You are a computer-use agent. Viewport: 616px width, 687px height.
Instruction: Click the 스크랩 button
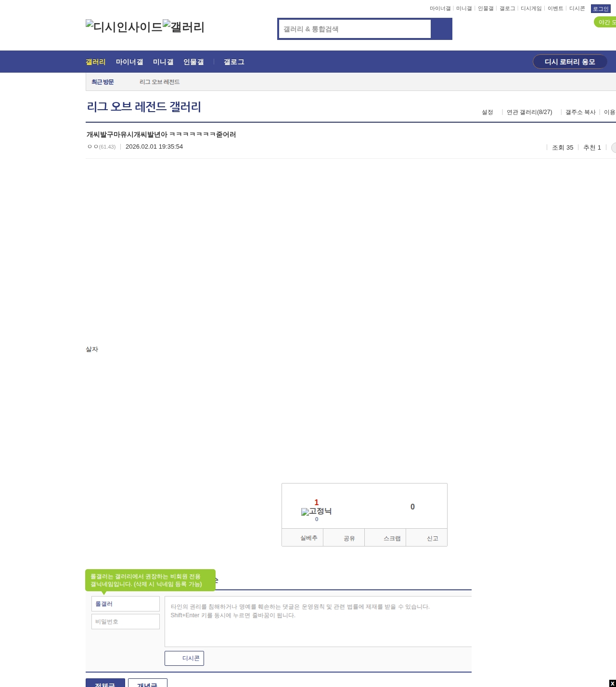point(385,538)
